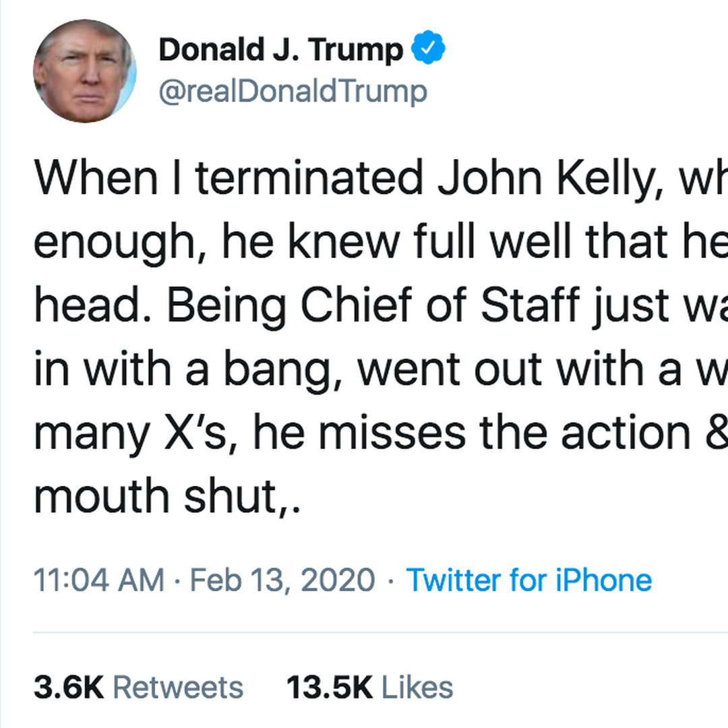Open Donald J. Trump's profile picture
The image size is (728, 728).
(85, 71)
